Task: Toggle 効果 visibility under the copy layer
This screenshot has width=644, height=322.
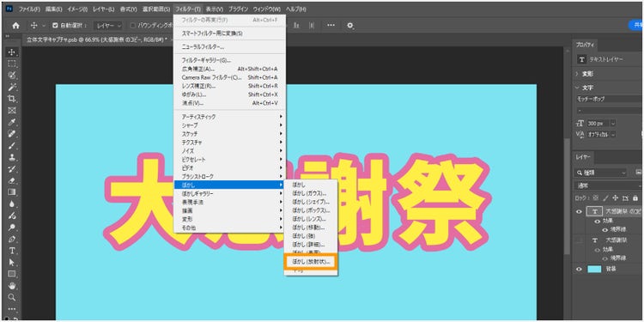Action: pos(597,221)
